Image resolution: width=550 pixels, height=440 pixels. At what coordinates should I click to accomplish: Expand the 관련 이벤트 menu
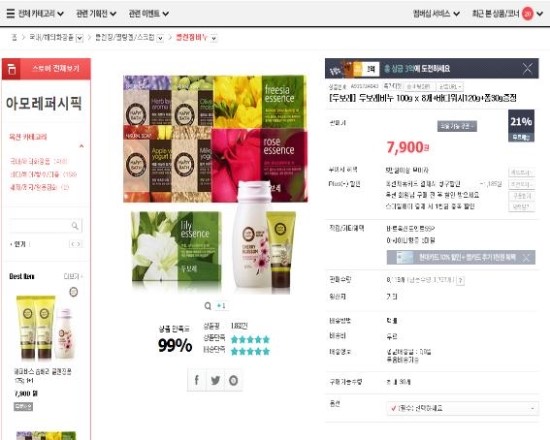(x=148, y=14)
